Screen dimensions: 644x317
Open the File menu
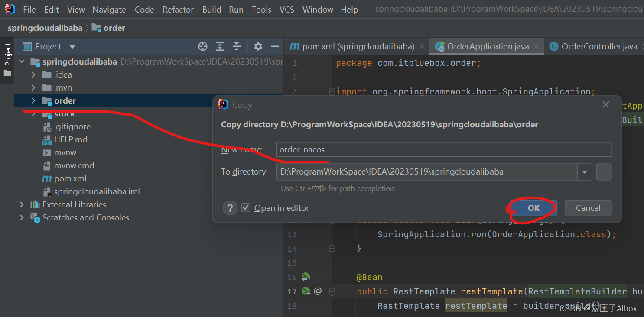[x=29, y=10]
